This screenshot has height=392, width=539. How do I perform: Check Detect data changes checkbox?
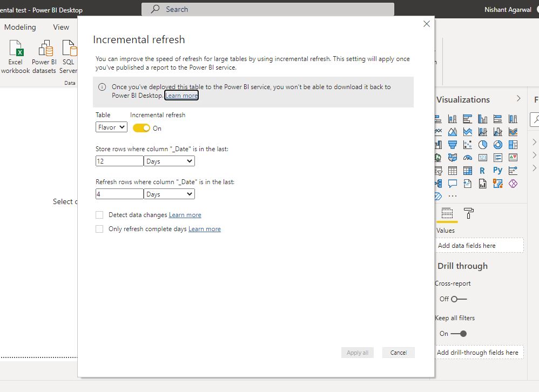point(99,215)
